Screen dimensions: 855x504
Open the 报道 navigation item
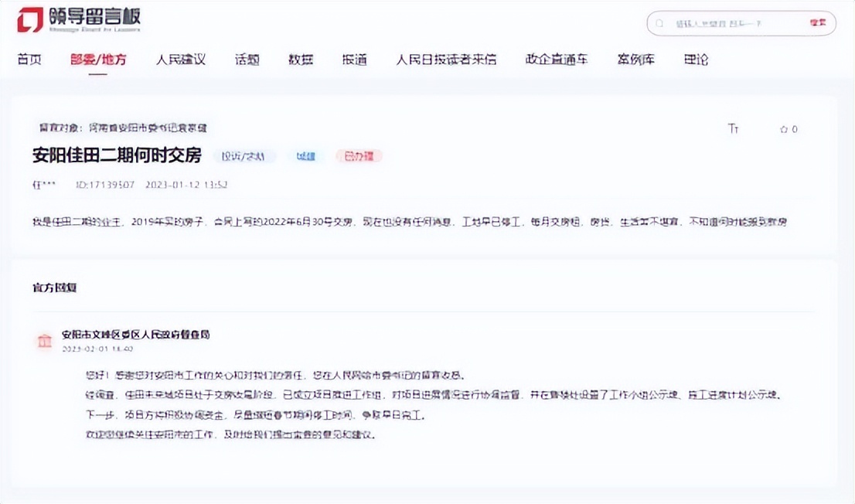point(353,60)
